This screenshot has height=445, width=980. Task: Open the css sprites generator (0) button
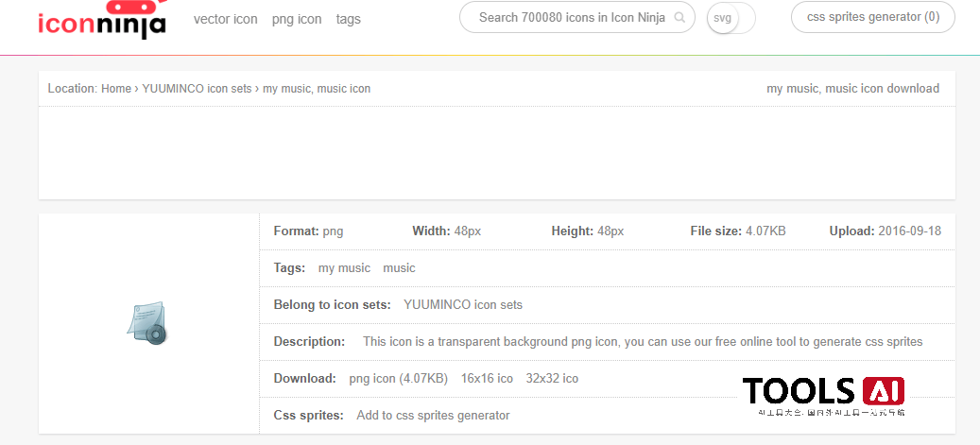point(872,17)
